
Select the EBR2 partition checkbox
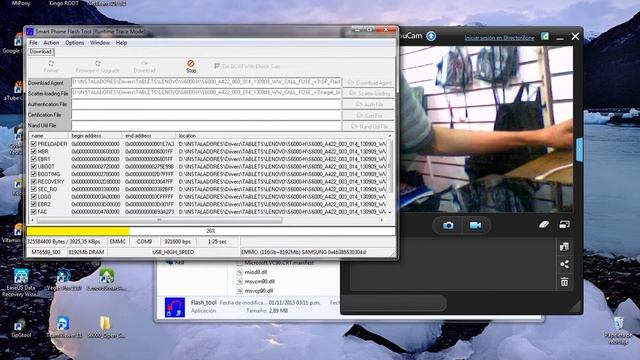[x=34, y=204]
